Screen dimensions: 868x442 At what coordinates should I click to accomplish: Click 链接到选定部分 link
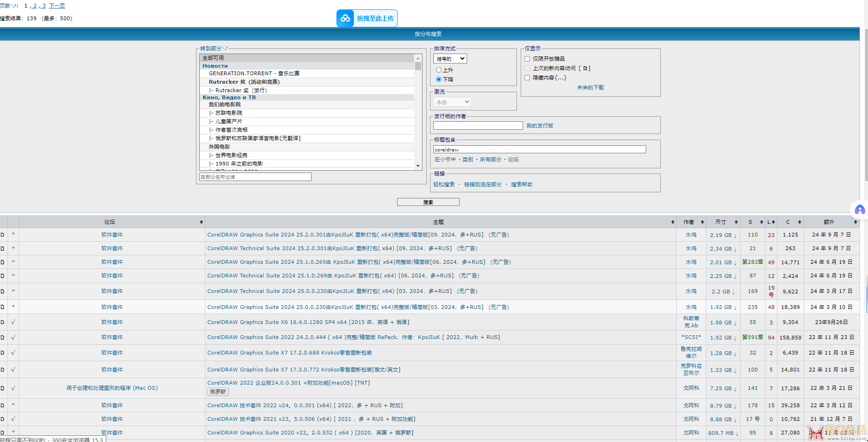point(483,184)
